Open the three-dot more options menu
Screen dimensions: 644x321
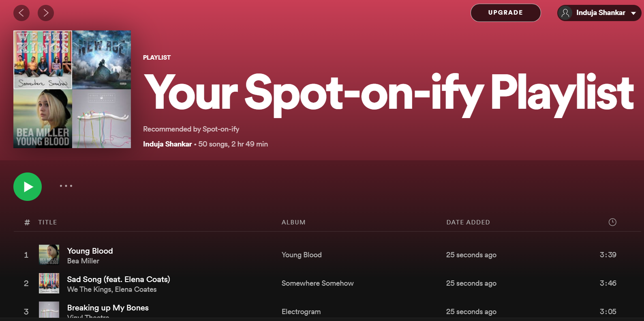[66, 186]
